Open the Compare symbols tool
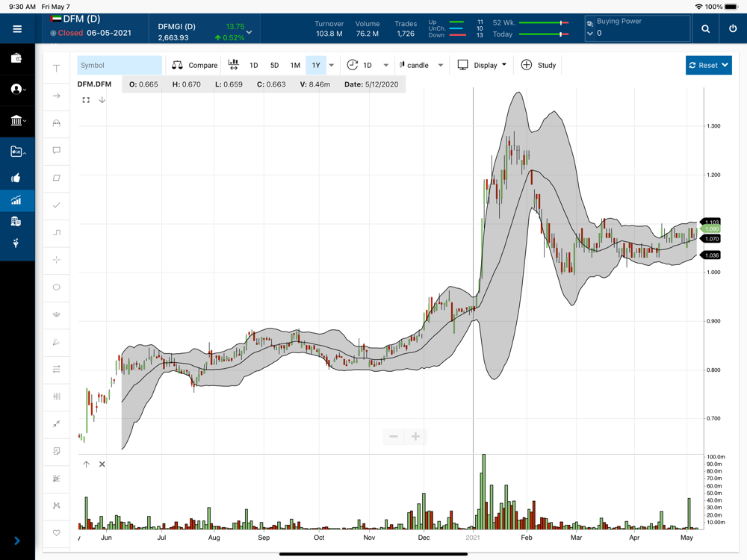This screenshot has height=560, width=747. 194,65
